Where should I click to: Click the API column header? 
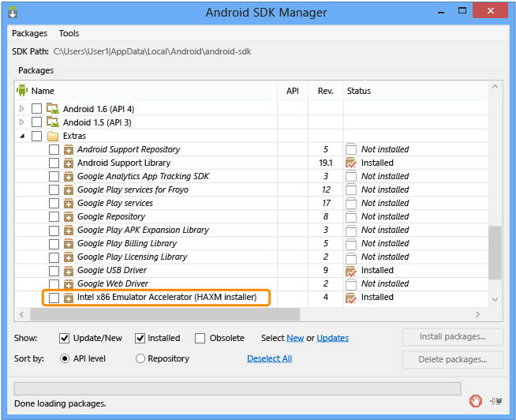click(x=293, y=91)
